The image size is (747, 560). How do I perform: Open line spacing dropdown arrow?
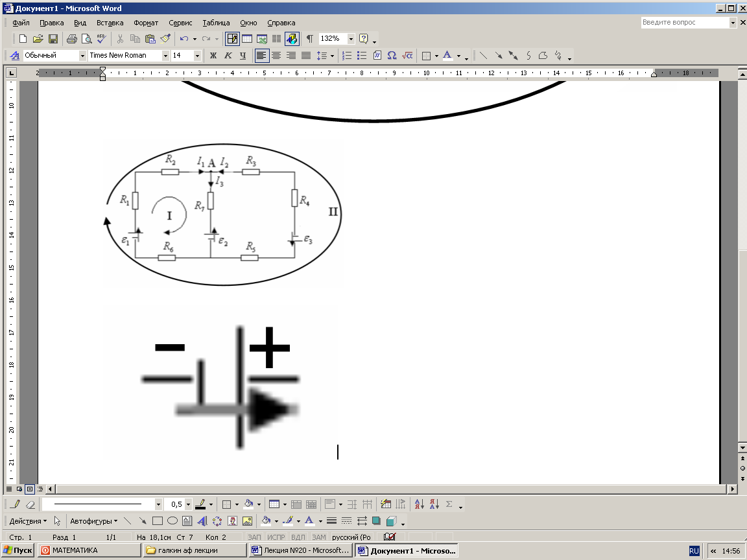(332, 56)
